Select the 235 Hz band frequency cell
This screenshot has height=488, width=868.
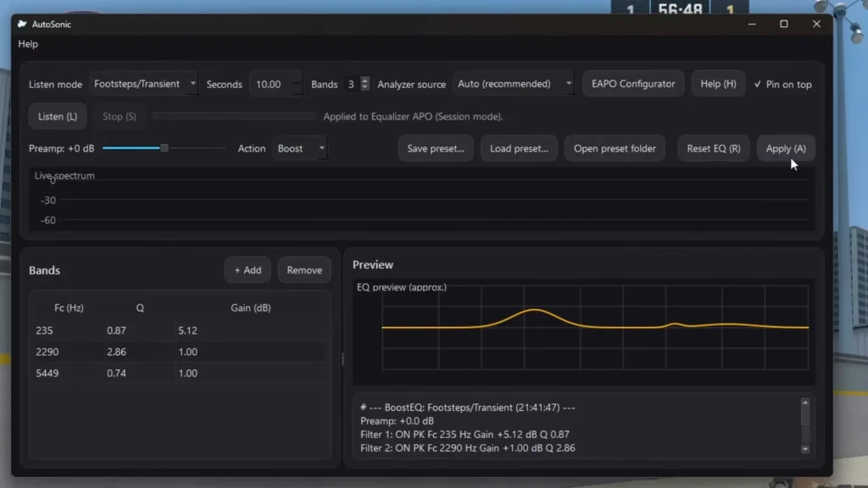coord(68,330)
